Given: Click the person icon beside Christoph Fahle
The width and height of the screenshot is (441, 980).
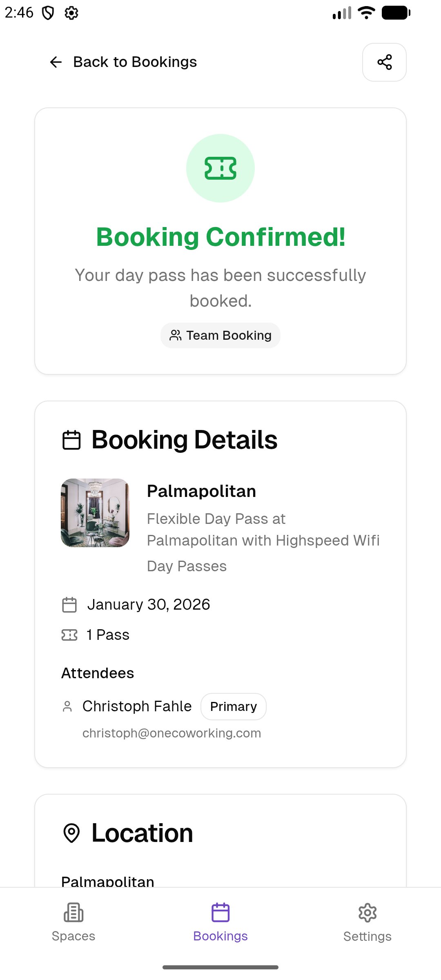Looking at the screenshot, I should pos(67,706).
